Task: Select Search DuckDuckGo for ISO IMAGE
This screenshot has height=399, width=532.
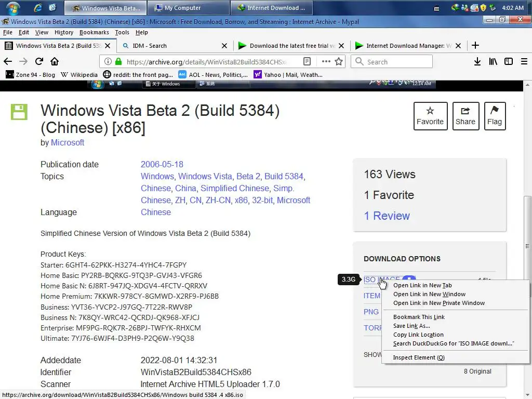Action: tap(455, 343)
